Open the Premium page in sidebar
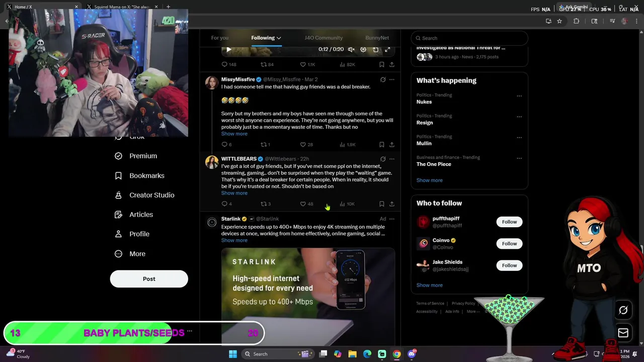 point(136,156)
